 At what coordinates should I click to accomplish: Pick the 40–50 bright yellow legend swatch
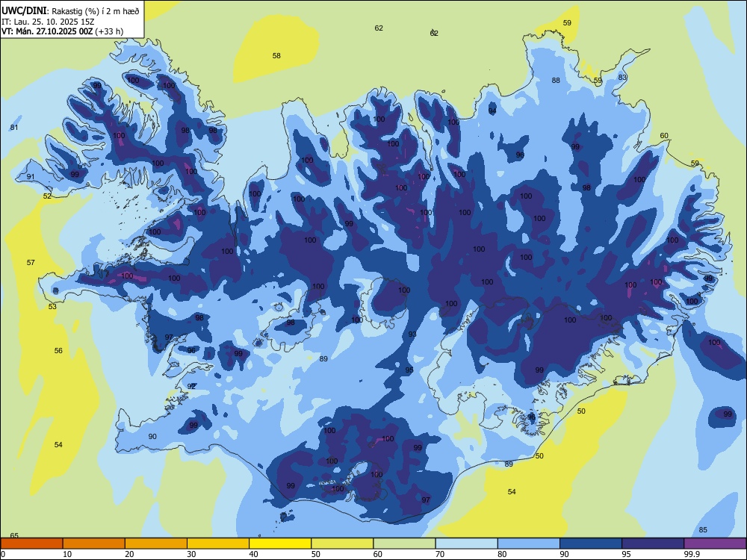pos(280,544)
